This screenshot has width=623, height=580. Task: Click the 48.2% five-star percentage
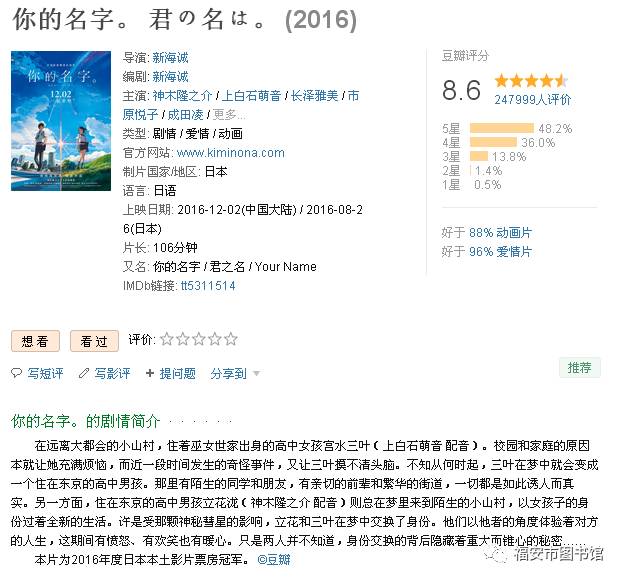pyautogui.click(x=555, y=128)
